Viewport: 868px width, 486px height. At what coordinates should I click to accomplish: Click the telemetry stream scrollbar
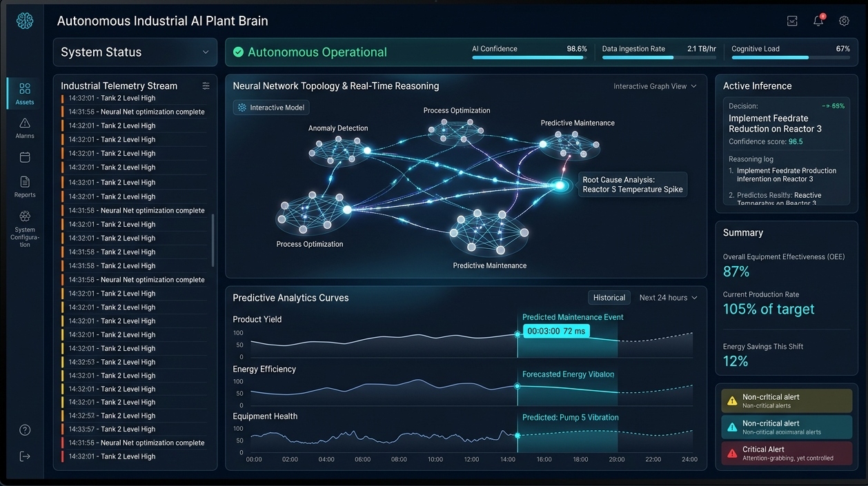[213, 241]
